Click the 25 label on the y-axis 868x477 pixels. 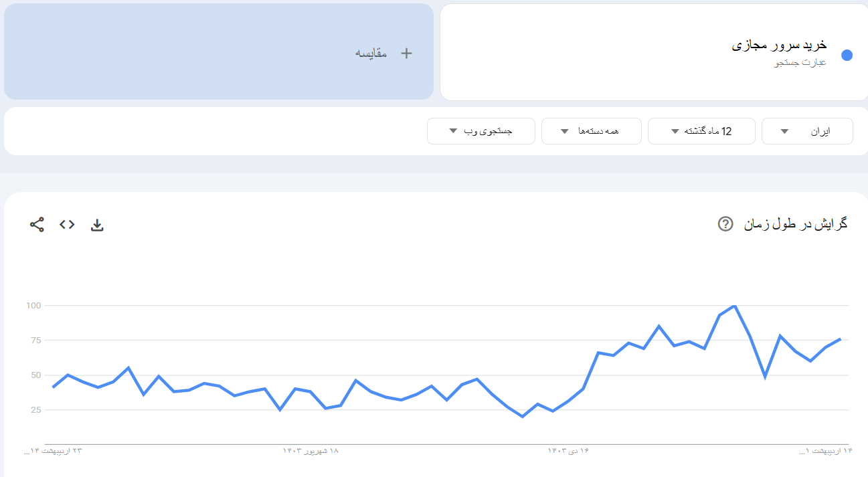[35, 409]
